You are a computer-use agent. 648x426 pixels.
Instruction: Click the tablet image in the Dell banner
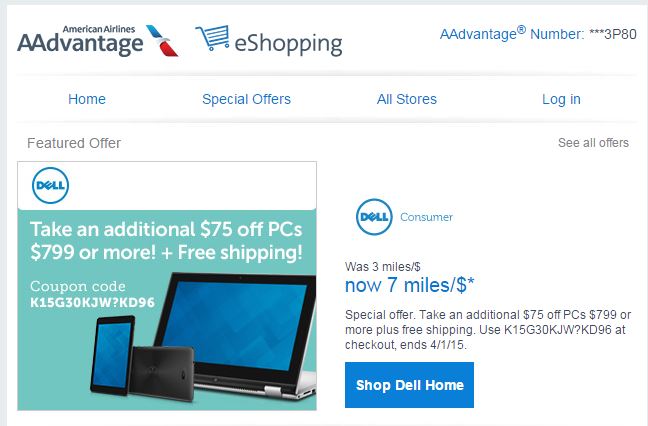point(112,355)
